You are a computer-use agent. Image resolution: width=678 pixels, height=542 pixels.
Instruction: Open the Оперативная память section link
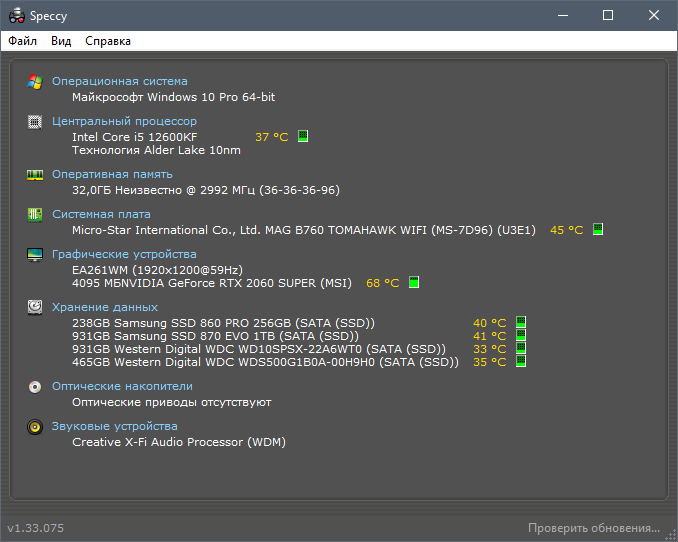(x=112, y=174)
